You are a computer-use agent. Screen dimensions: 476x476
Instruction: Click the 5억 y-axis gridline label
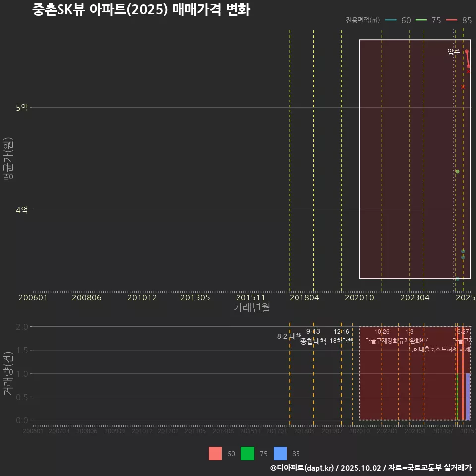pyautogui.click(x=22, y=107)
